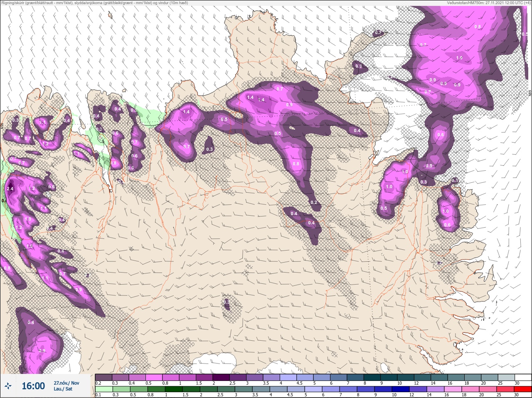Click the wind star icon beside 16:00

[9, 386]
